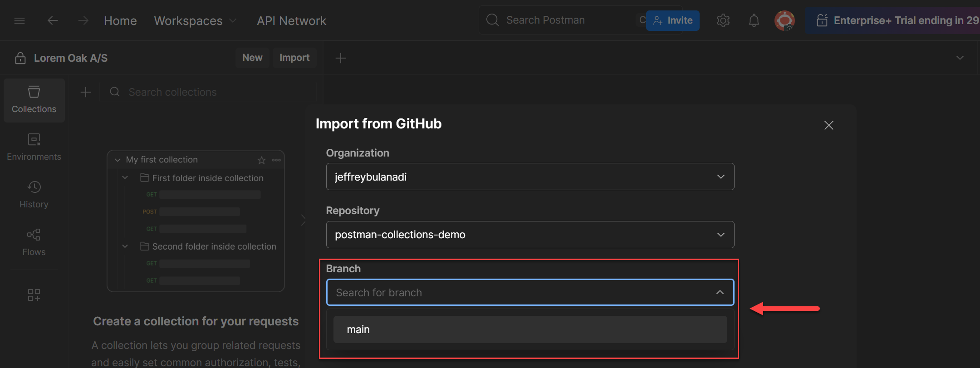This screenshot has height=368, width=980.
Task: Open a new tab with plus icon
Action: pyautogui.click(x=340, y=58)
